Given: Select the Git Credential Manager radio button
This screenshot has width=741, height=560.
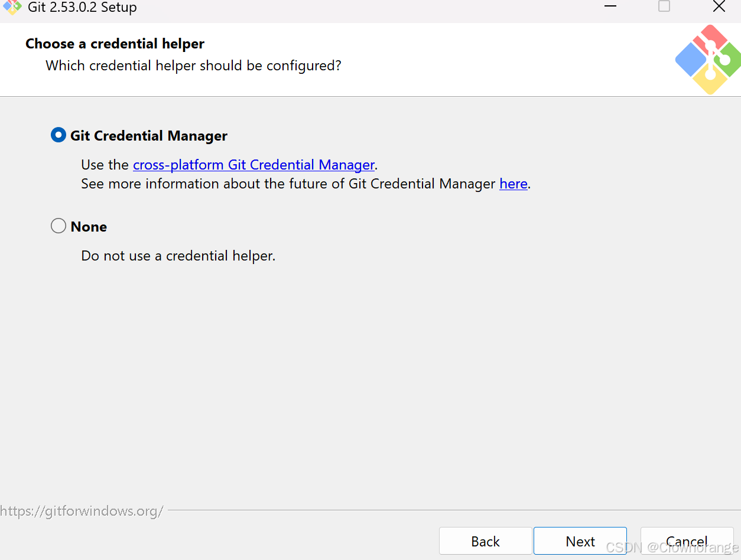Looking at the screenshot, I should (x=58, y=135).
